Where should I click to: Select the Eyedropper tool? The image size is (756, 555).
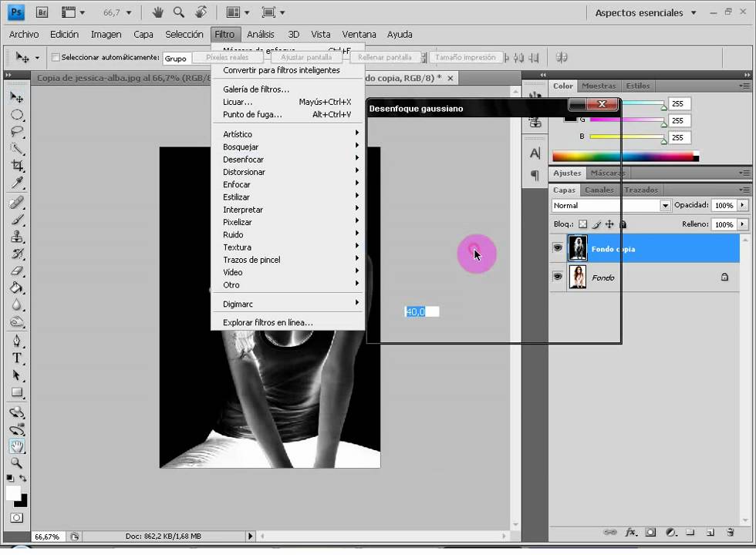(x=17, y=183)
